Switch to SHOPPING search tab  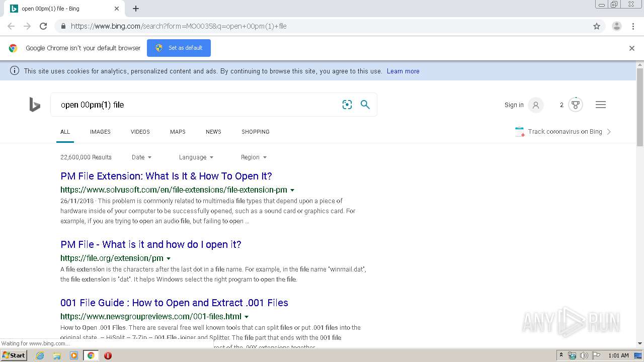click(256, 132)
